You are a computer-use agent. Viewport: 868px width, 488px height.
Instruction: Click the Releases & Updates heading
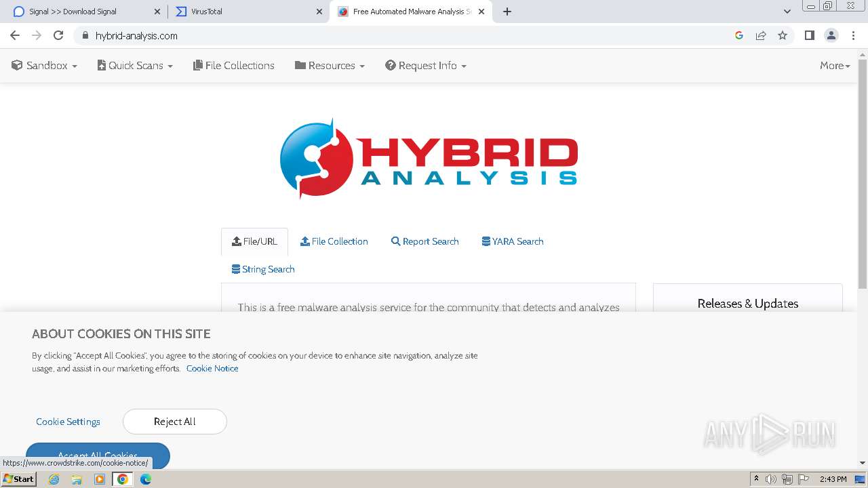point(748,304)
